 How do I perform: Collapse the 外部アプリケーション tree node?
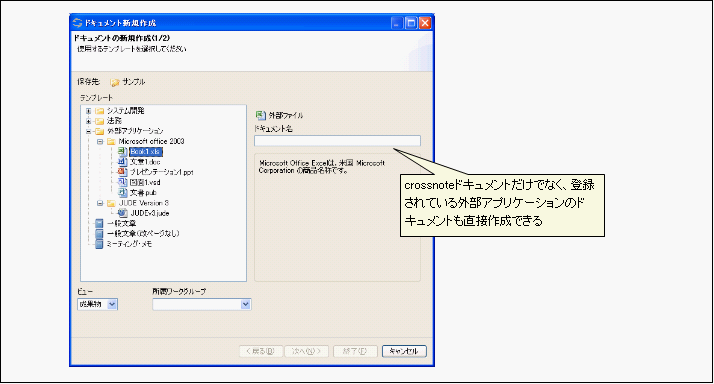pos(88,131)
